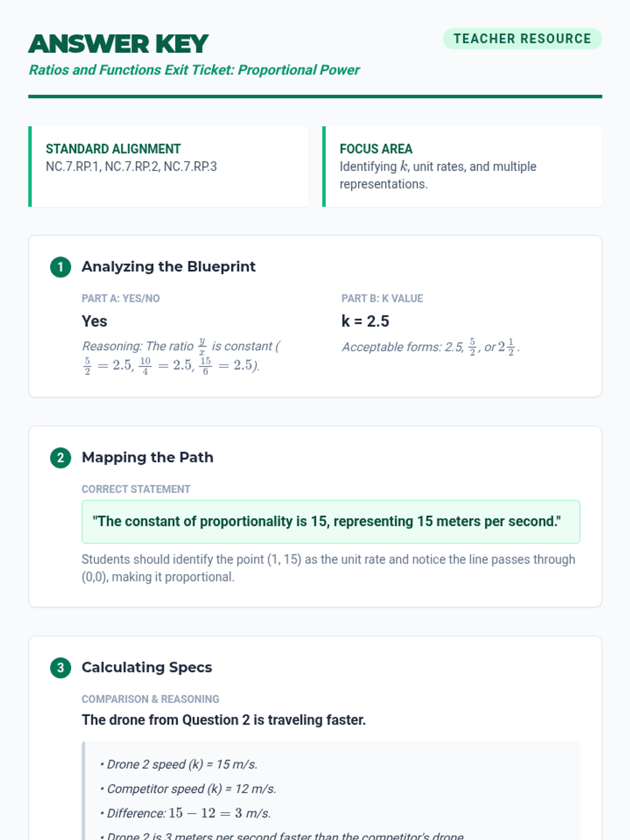Click the Calculating Specs heading
The image size is (630, 840).
[x=147, y=667]
